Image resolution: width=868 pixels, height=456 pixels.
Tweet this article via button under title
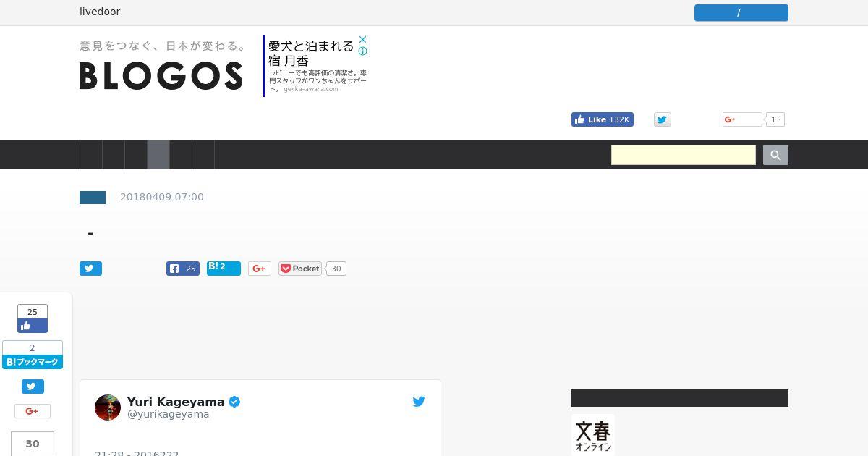click(x=90, y=269)
